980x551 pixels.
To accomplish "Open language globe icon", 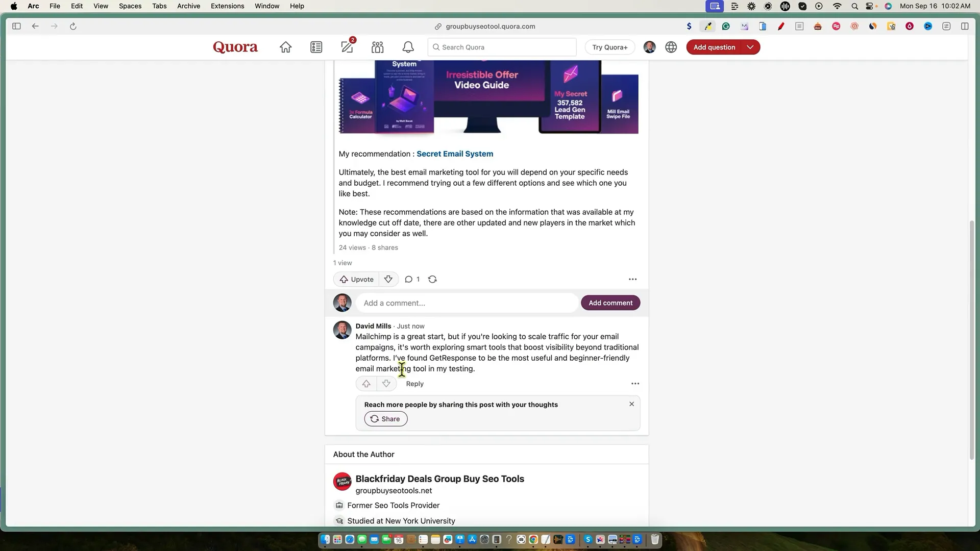I will pos(671,47).
